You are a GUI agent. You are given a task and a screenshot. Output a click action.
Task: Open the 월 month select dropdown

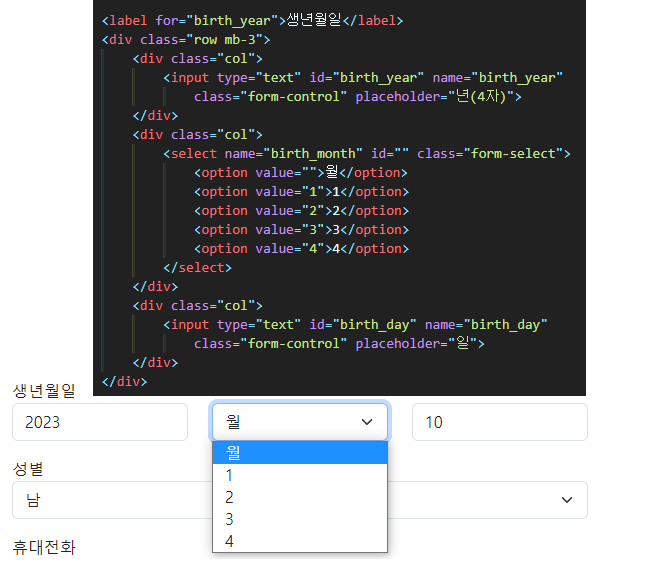pos(300,422)
